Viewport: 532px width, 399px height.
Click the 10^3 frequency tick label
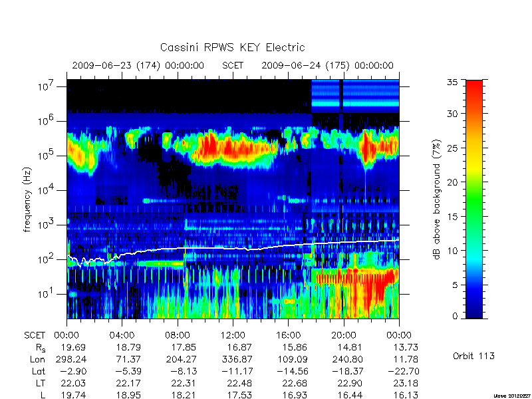pos(46,225)
